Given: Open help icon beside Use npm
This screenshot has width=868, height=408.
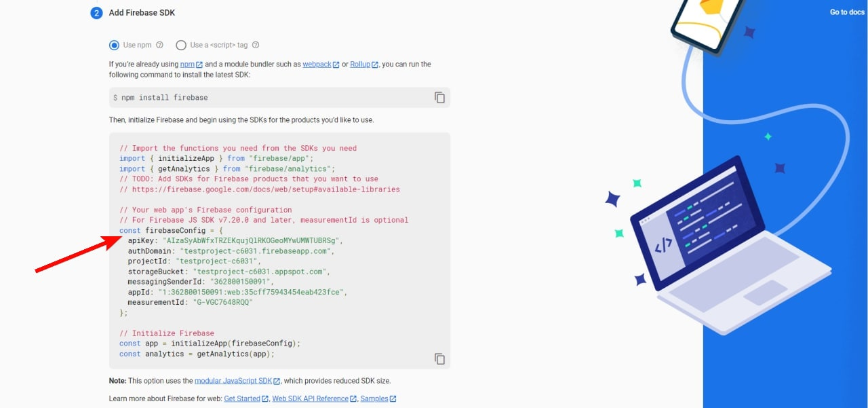Looking at the screenshot, I should (x=160, y=45).
